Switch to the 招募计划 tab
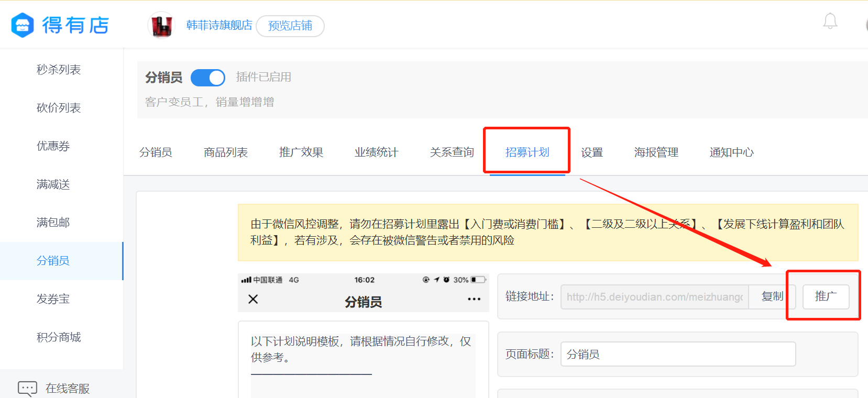Viewport: 868px width, 398px height. click(527, 152)
